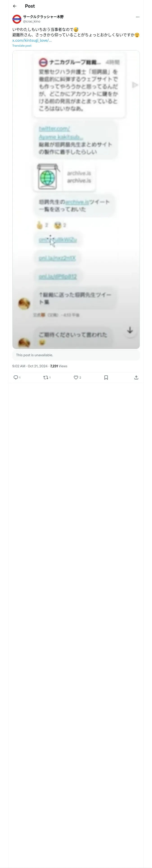This screenshot has height=868, width=152.
Task: Click the gray play triangle in the screenshot
Action: coord(135,85)
